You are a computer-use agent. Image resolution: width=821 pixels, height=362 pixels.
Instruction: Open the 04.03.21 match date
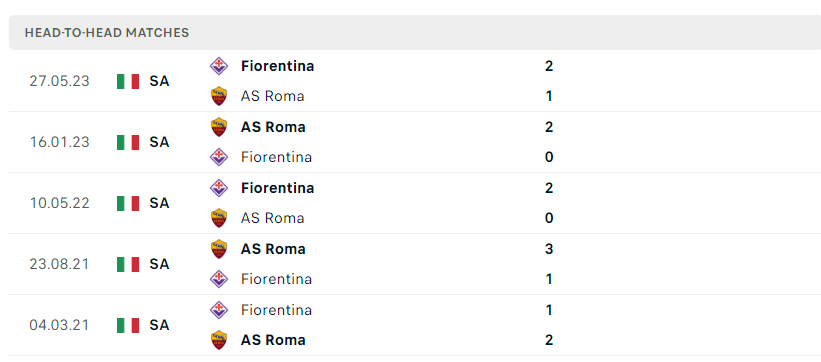pos(59,325)
